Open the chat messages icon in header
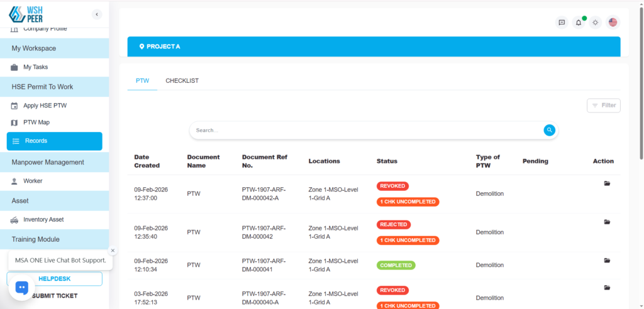This screenshot has width=644, height=309. tap(562, 23)
